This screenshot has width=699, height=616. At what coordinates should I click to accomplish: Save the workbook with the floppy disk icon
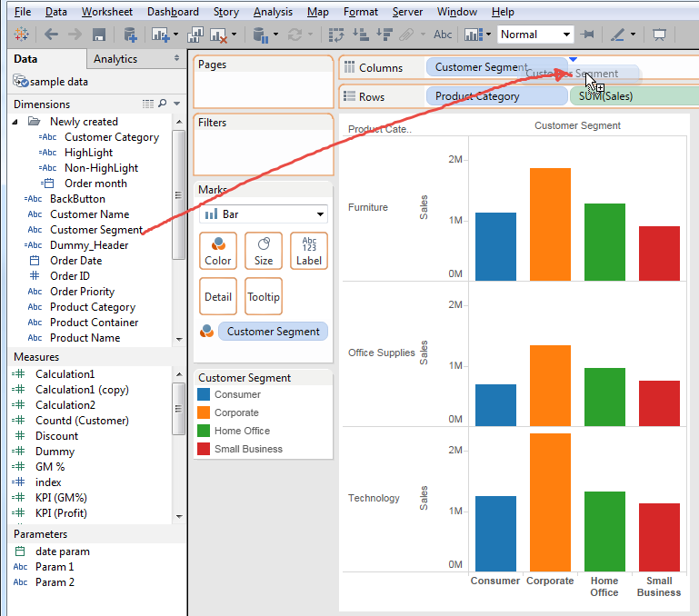[x=98, y=35]
